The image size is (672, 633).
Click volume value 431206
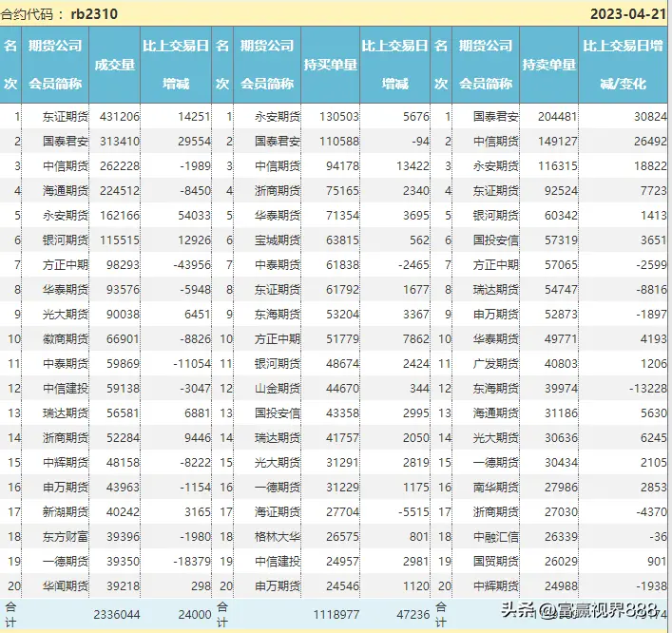coord(120,117)
